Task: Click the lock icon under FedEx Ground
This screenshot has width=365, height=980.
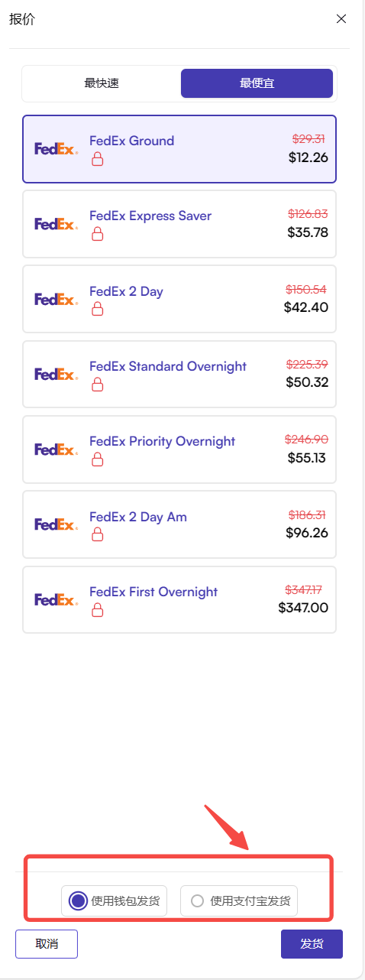Action: [x=97, y=159]
